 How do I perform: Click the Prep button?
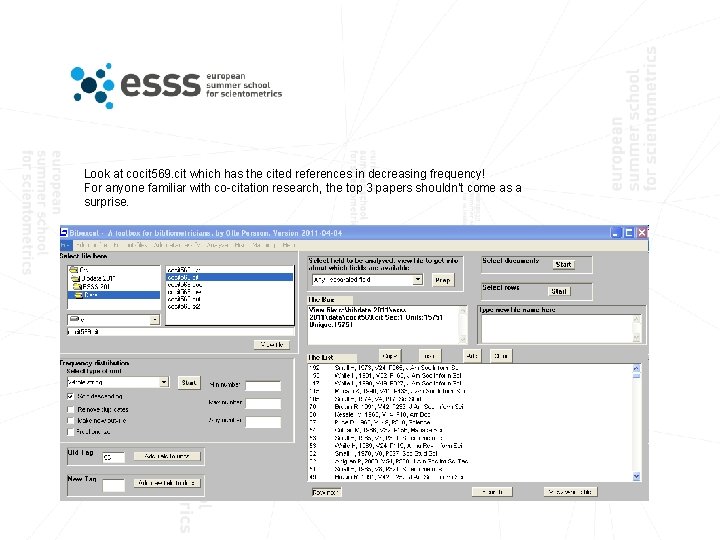coord(443,280)
